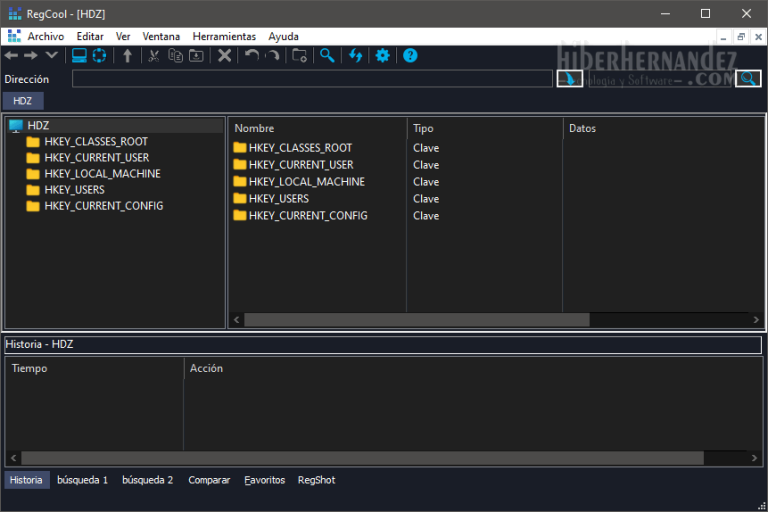Select HKEY_LOCAL_MACHINE in the left tree
768x512 pixels.
102,174
